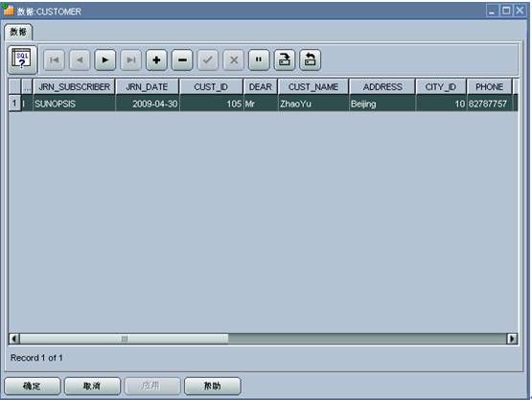Confirm edit with checkmark icon
The width and height of the screenshot is (532, 400).
tap(208, 60)
